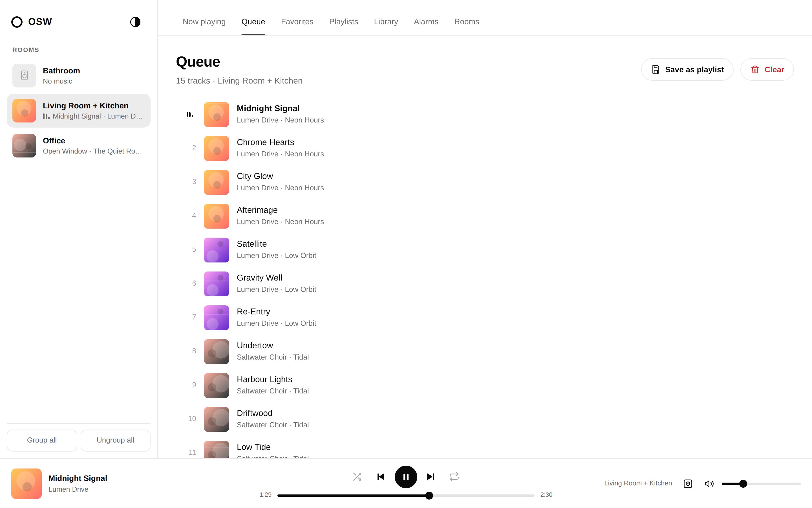Select the City Glow track title
The height and width of the screenshot is (508, 812).
(x=255, y=176)
